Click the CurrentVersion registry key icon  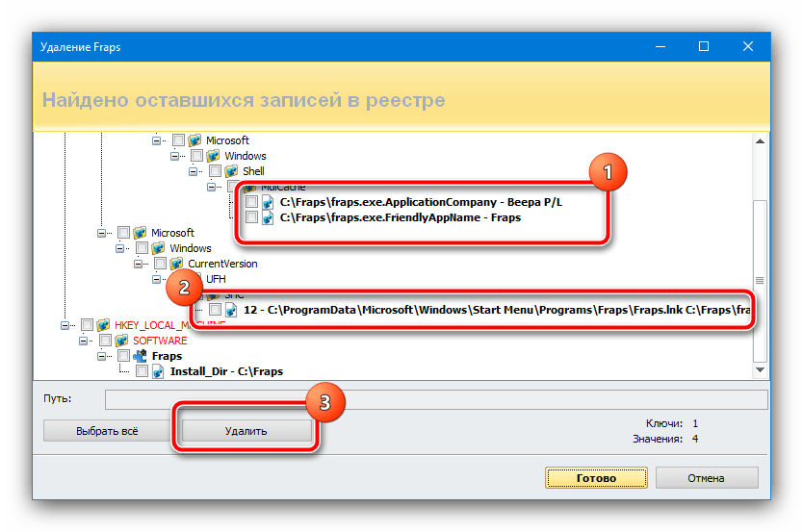click(176, 264)
